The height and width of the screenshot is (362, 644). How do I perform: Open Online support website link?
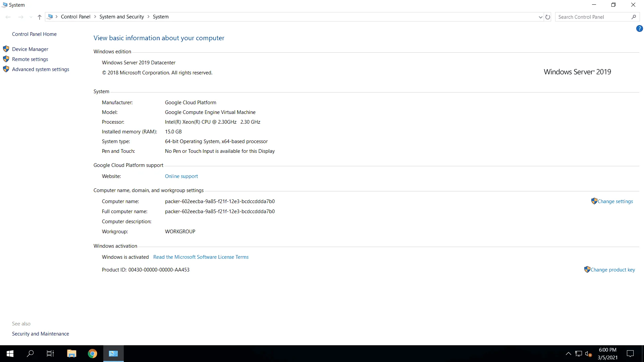click(x=181, y=176)
